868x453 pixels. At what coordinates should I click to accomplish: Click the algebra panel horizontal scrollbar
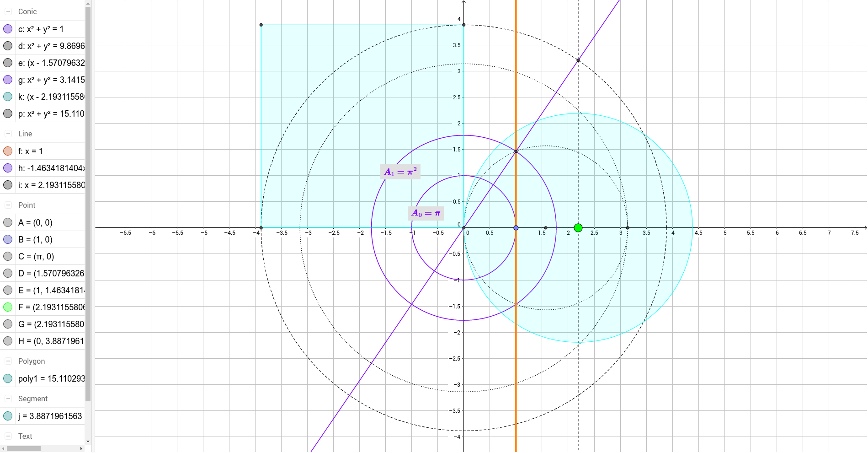(x=24, y=448)
